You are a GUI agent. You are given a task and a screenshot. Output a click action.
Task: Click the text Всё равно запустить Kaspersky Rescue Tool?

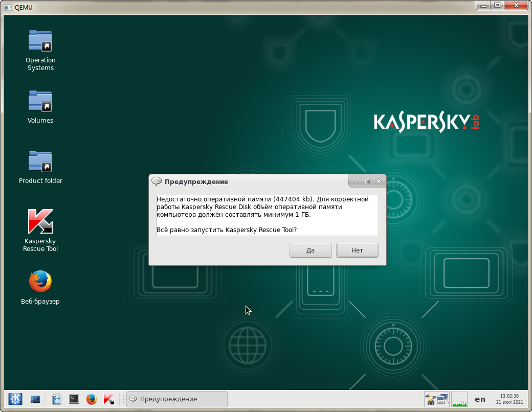point(226,230)
